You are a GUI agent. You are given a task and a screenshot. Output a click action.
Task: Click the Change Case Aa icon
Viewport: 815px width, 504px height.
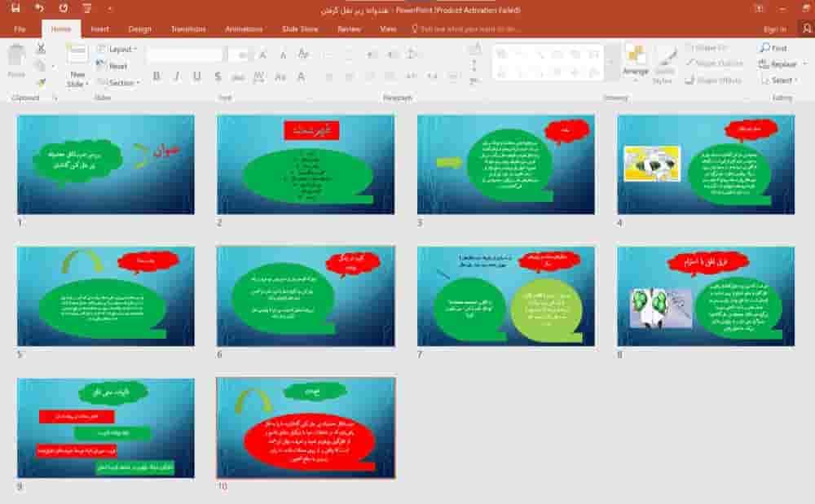(280, 77)
